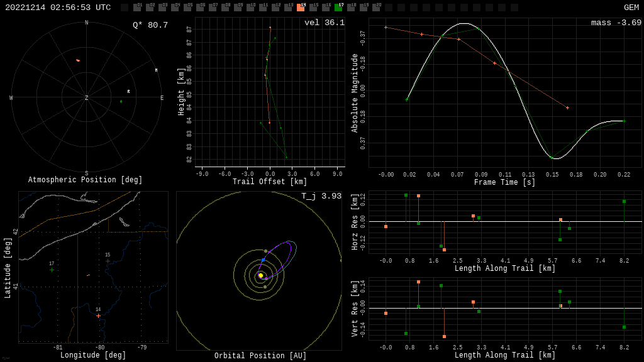Click the timestamp 20221214 02:56:53 UTC

[58, 8]
